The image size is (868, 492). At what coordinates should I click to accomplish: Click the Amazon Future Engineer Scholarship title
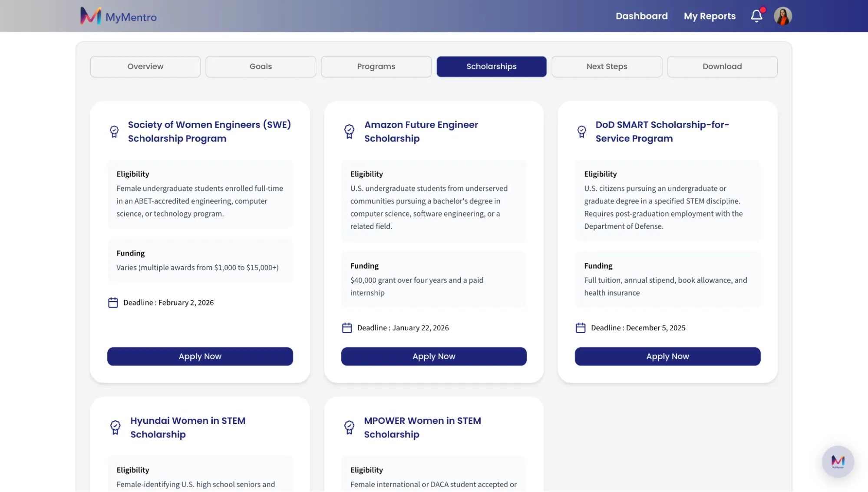tap(421, 131)
